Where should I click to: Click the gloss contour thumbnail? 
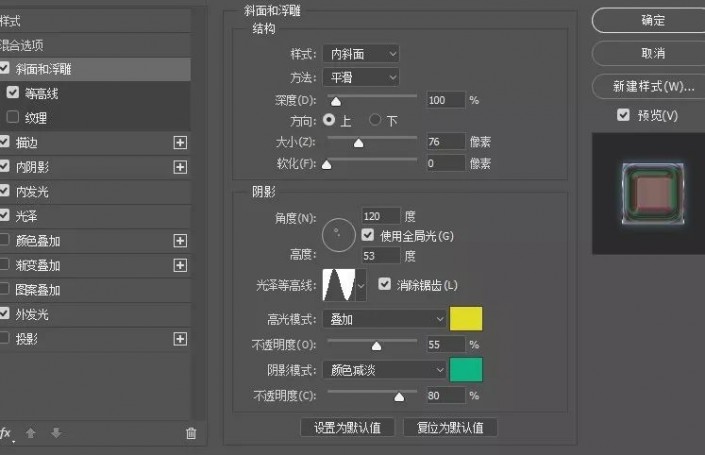(339, 285)
